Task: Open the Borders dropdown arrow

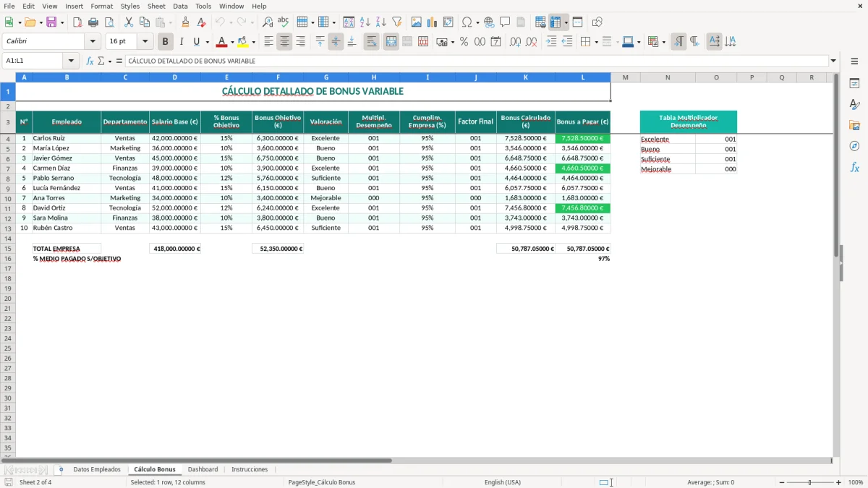Action: click(x=596, y=42)
